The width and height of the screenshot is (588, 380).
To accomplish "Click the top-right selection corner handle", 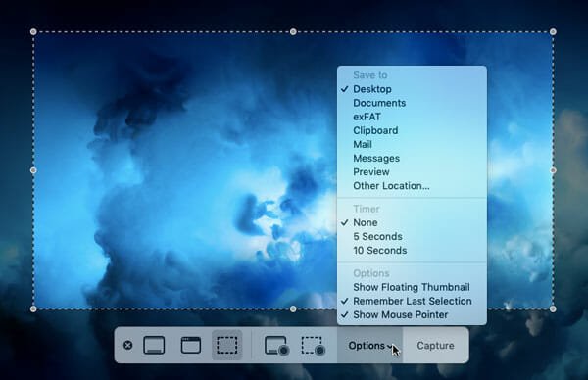I will (x=553, y=32).
